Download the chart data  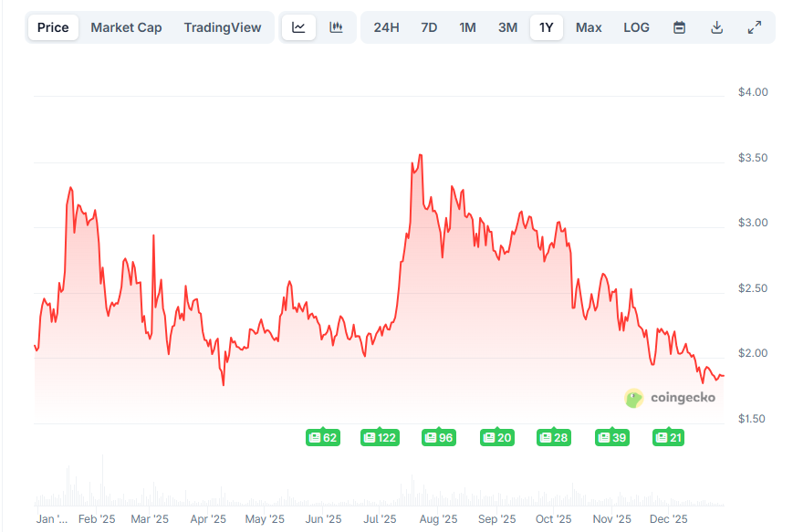tap(717, 27)
